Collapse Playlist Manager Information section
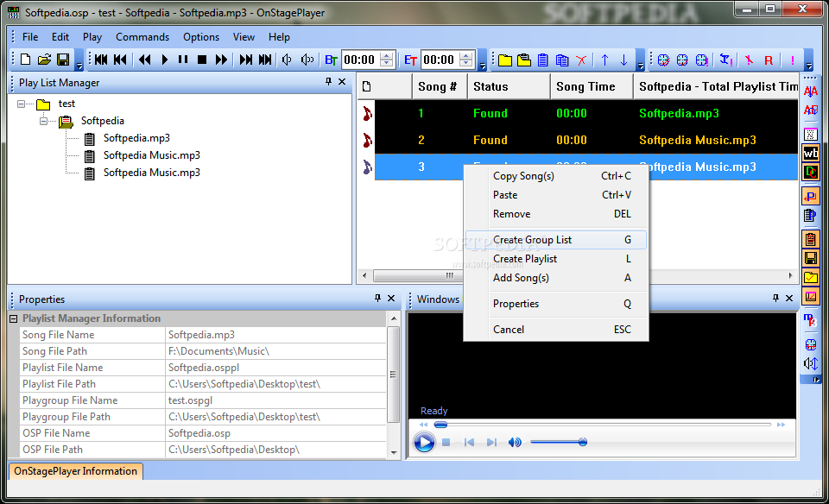The width and height of the screenshot is (829, 504). coord(13,318)
